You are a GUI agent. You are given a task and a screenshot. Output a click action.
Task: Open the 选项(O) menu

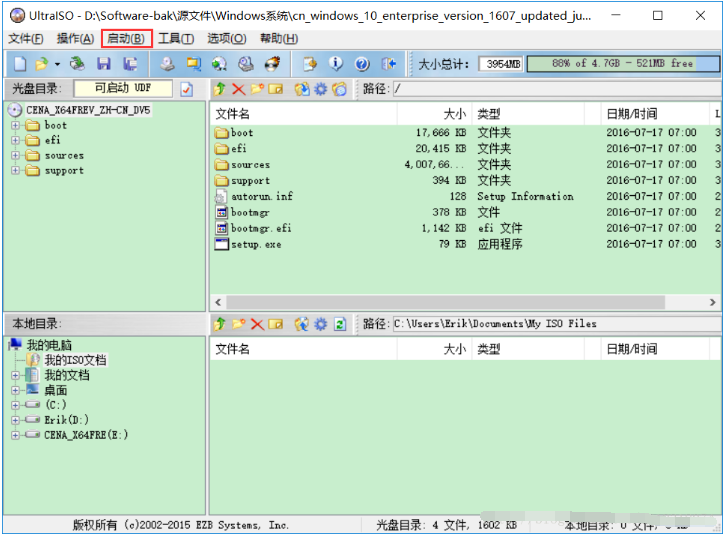[x=227, y=39]
